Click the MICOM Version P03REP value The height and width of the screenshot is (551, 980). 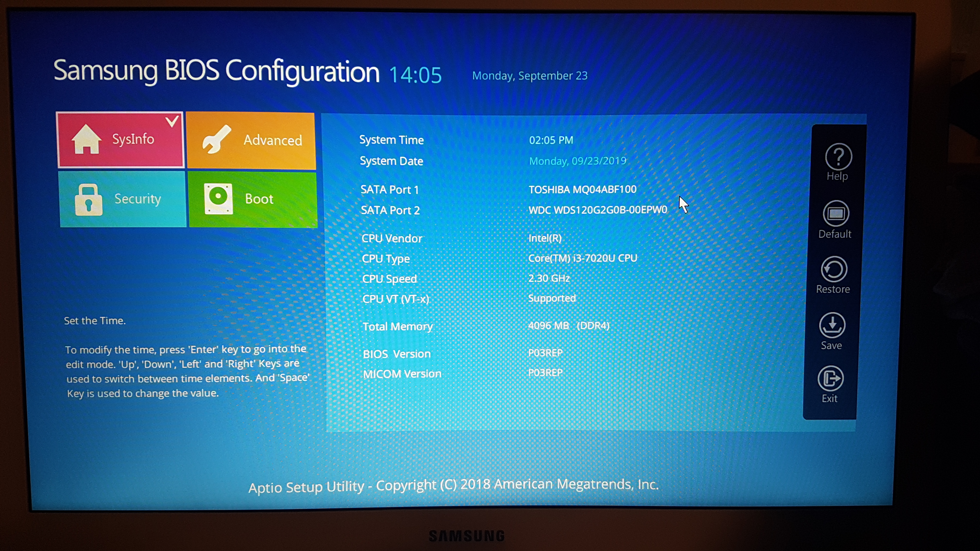[x=545, y=373]
